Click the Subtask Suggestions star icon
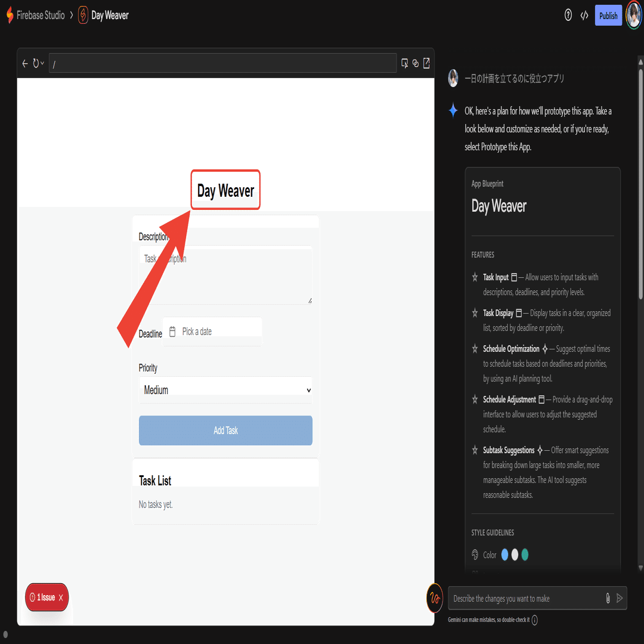The height and width of the screenshot is (644, 644). (x=475, y=450)
